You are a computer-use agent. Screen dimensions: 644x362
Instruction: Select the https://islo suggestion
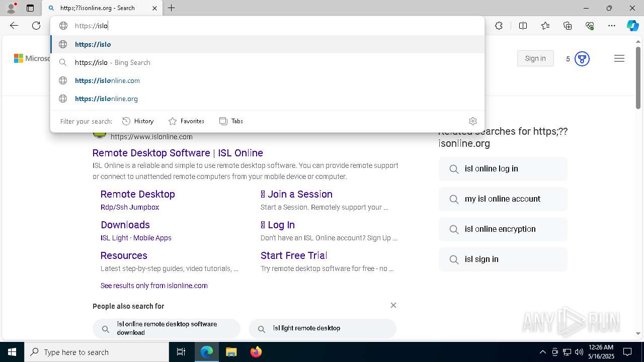[x=267, y=44]
